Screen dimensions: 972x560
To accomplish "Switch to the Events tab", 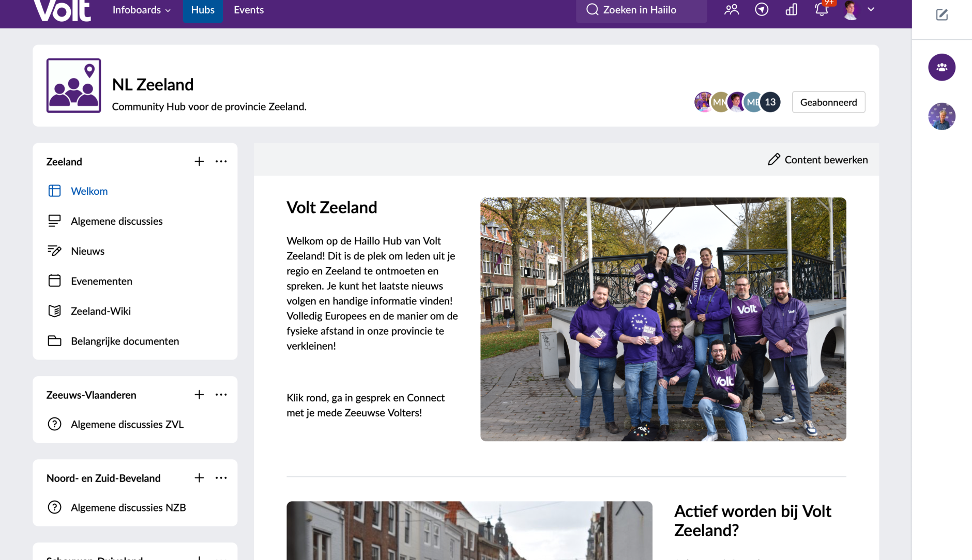I will tap(249, 9).
